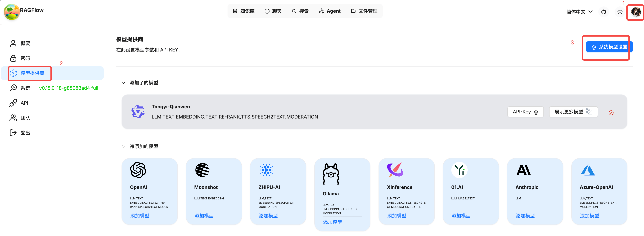Remove Tongyi-Qianwen with red delete icon
This screenshot has height=236, width=644.
[x=611, y=113]
